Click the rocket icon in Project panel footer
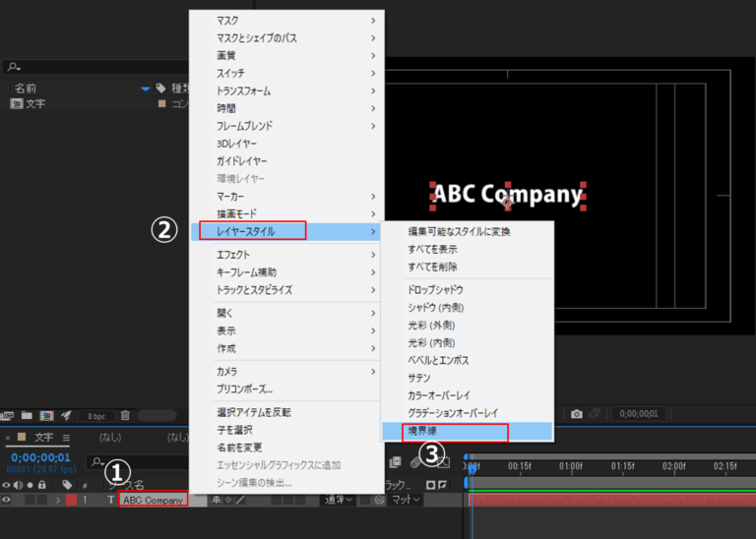Image resolution: width=756 pixels, height=539 pixels. [x=66, y=416]
